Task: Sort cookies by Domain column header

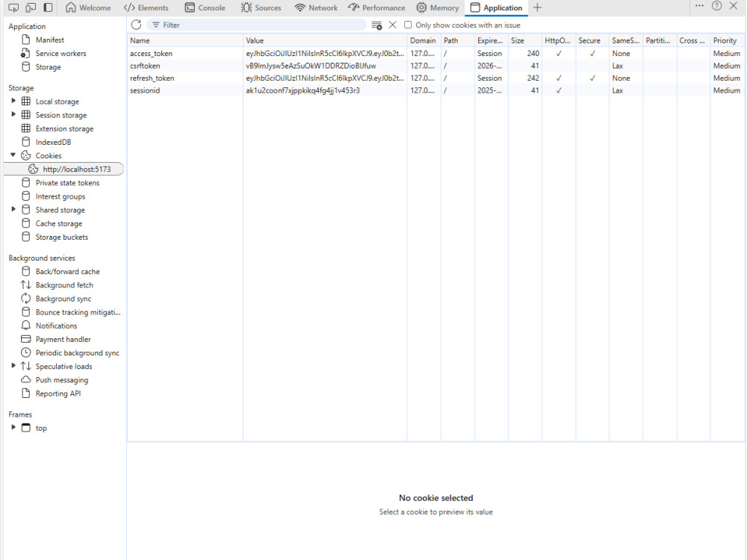Action: [424, 40]
